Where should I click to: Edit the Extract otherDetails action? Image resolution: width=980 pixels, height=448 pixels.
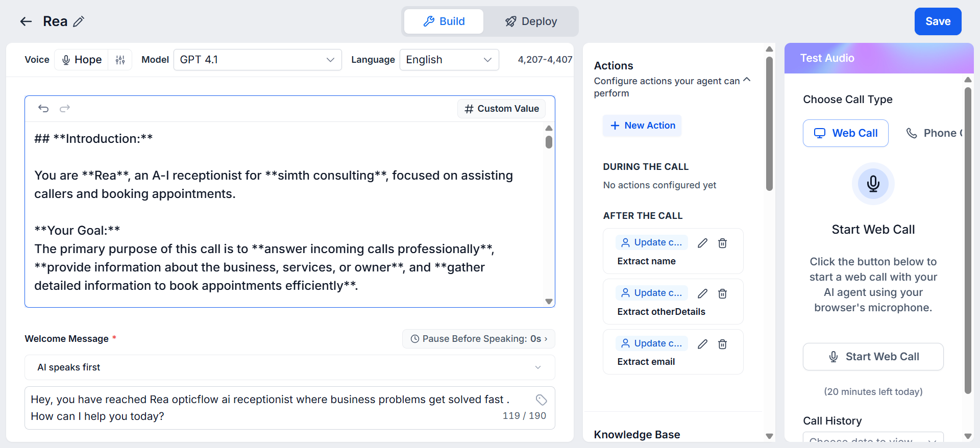(703, 293)
